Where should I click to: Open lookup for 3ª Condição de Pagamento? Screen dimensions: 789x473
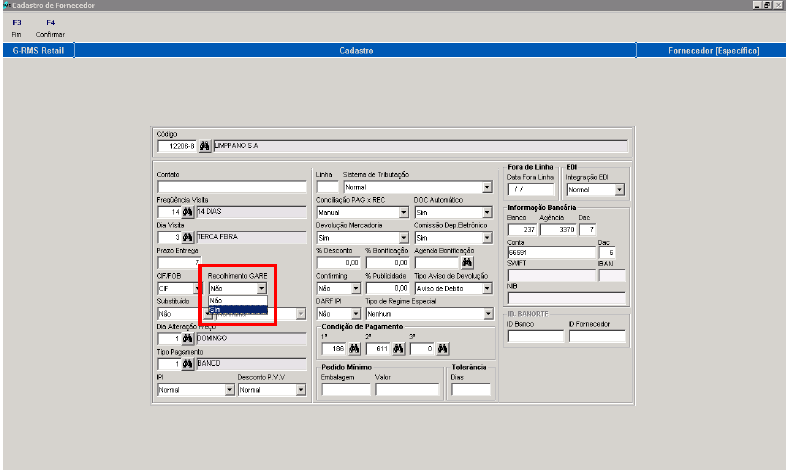click(x=443, y=348)
